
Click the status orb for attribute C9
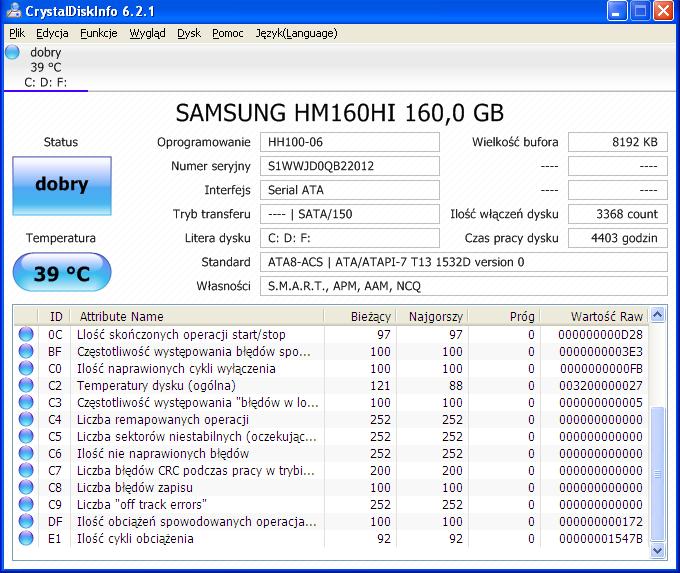point(26,504)
